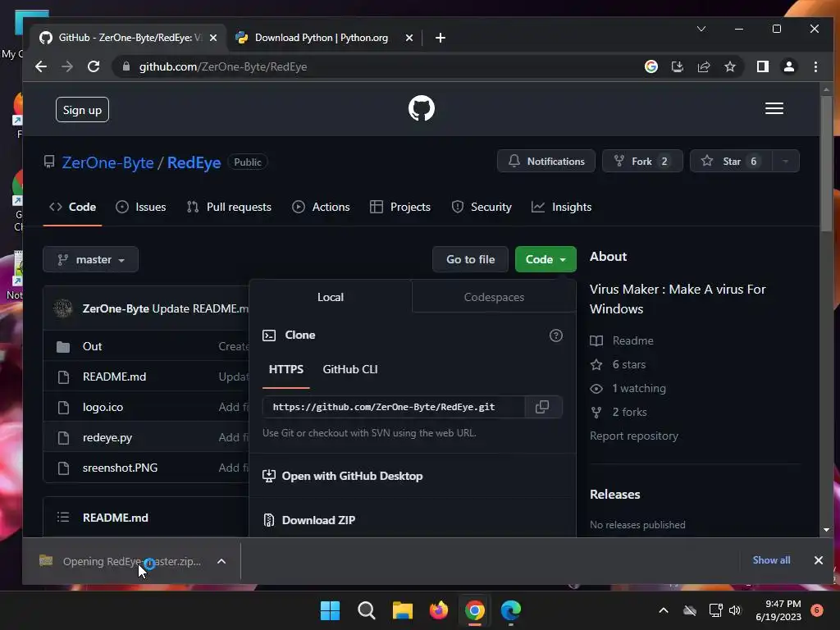Screen dimensions: 840x630
Task: Close the downloads bar
Action: [818, 560]
